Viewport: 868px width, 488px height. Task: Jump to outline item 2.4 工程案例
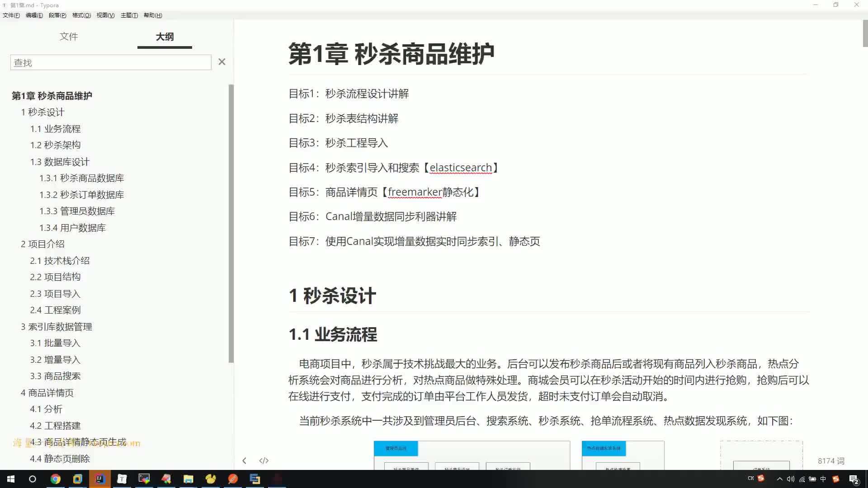click(x=55, y=310)
